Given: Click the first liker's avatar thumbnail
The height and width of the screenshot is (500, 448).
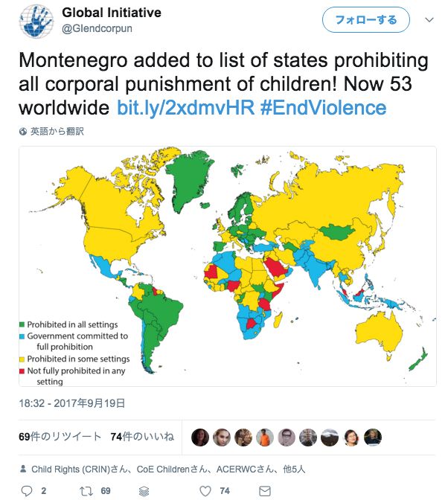Looking at the screenshot, I should pos(199,437).
